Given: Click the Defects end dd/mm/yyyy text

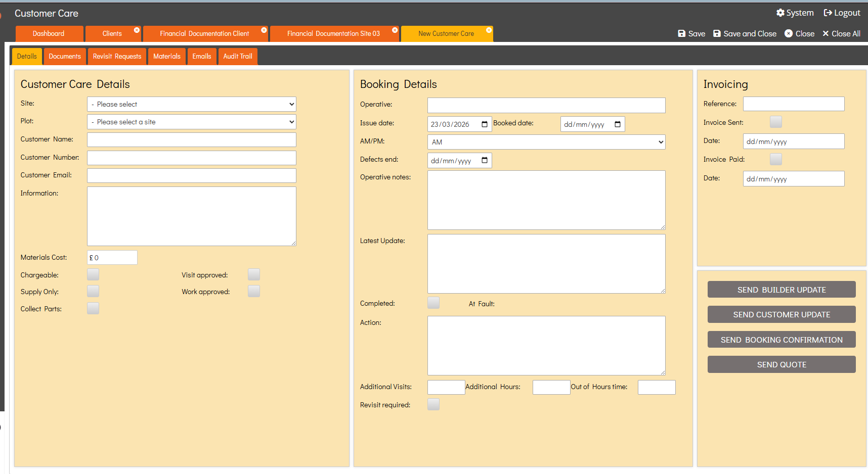Looking at the screenshot, I should 451,161.
